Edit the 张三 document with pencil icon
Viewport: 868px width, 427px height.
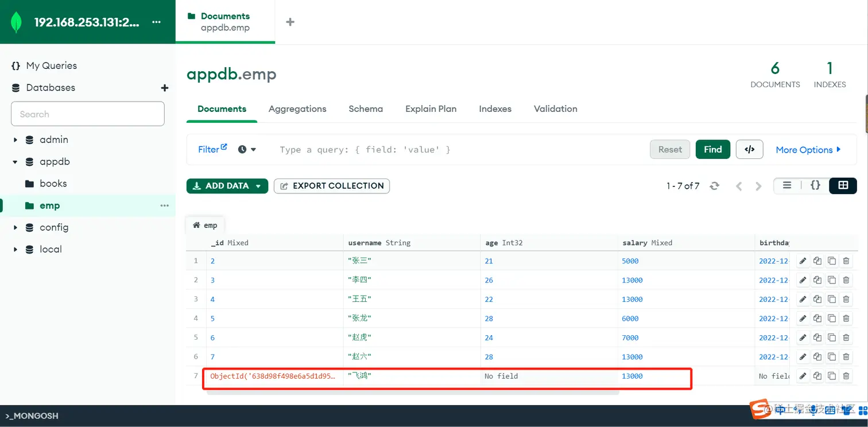pos(803,261)
